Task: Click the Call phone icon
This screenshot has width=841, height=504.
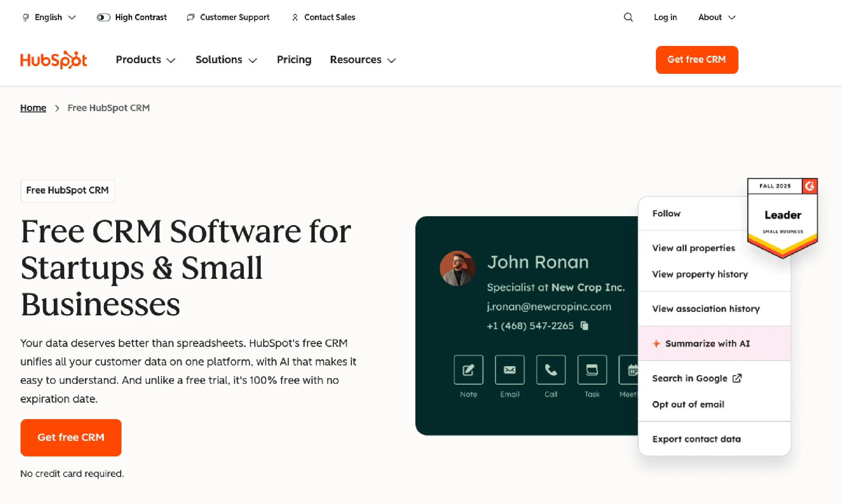Action: click(551, 370)
